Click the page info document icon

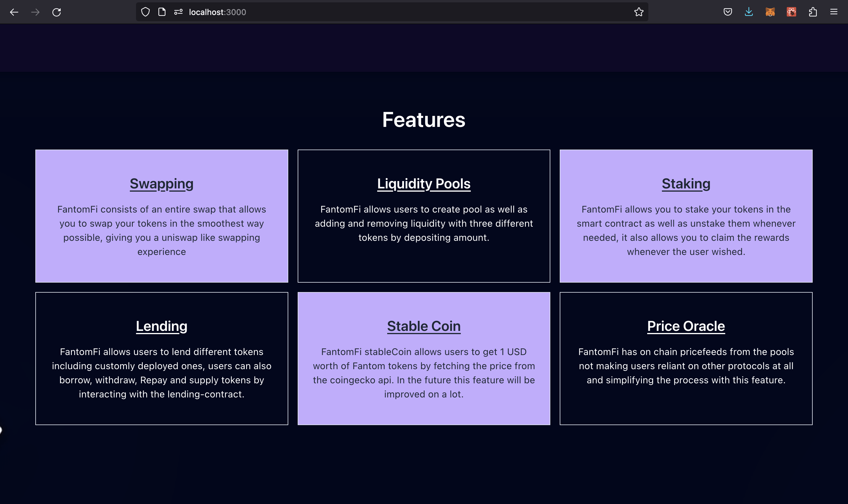pyautogui.click(x=162, y=12)
